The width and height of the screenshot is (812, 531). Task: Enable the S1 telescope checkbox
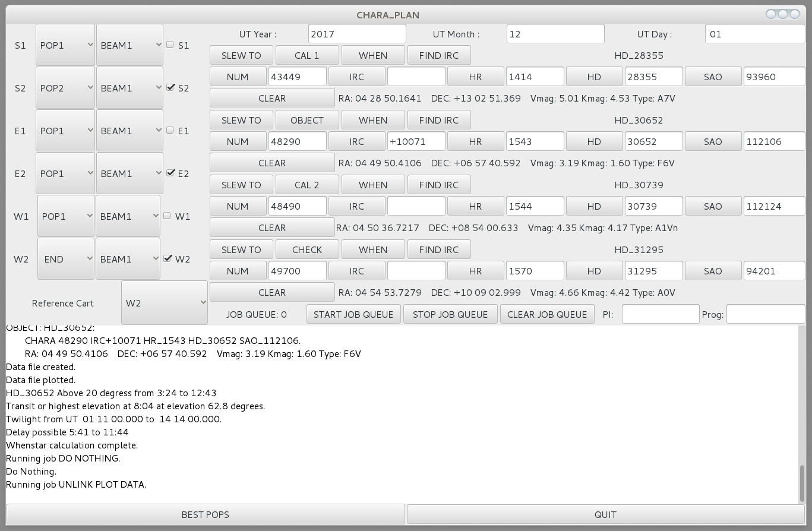(170, 45)
